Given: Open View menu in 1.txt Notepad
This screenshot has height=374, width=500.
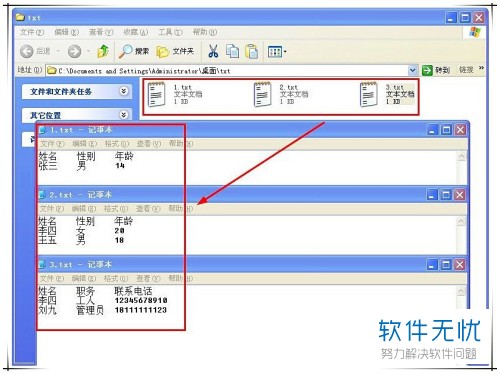Looking at the screenshot, I should pyautogui.click(x=149, y=144).
